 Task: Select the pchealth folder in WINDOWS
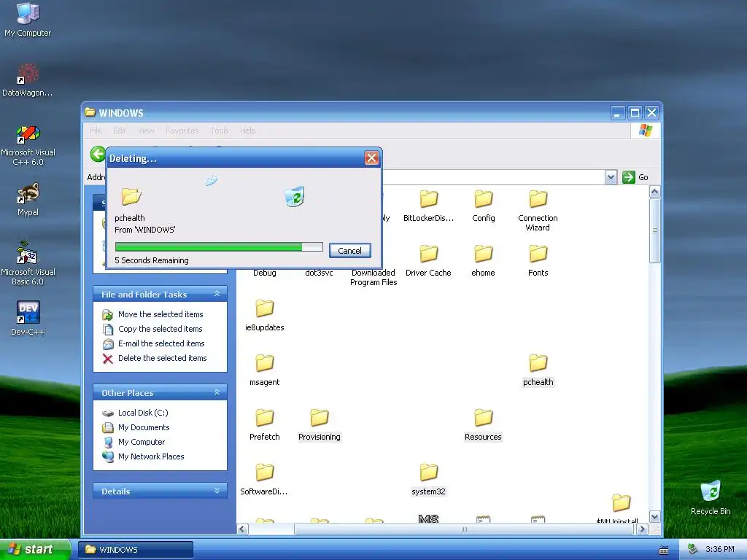[x=538, y=370]
